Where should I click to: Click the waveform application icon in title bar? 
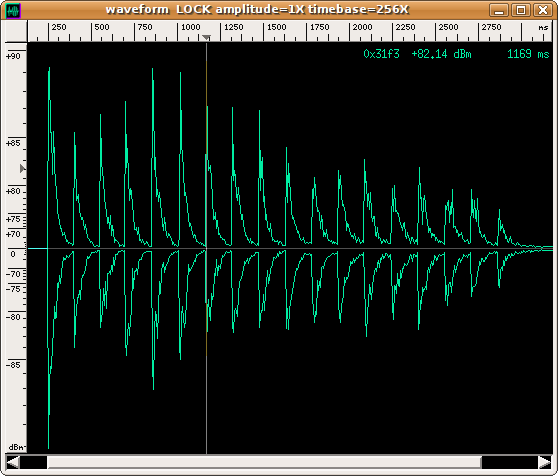14,11
